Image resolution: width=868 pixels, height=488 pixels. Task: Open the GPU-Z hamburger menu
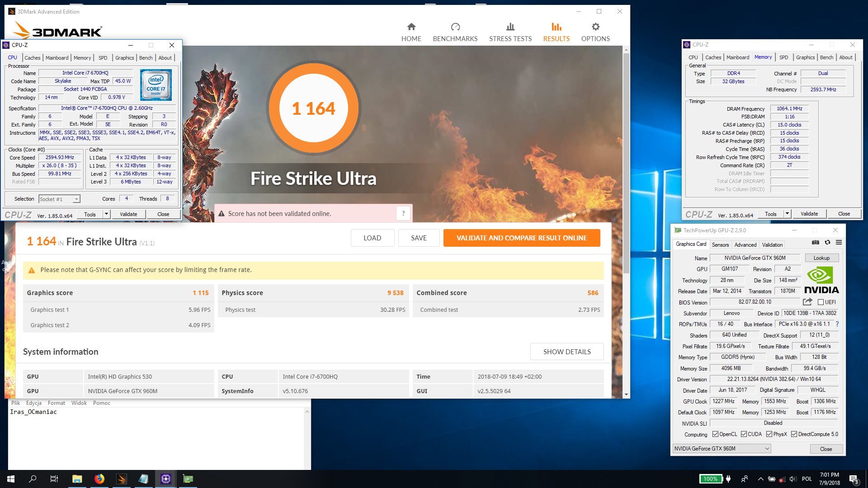(839, 243)
